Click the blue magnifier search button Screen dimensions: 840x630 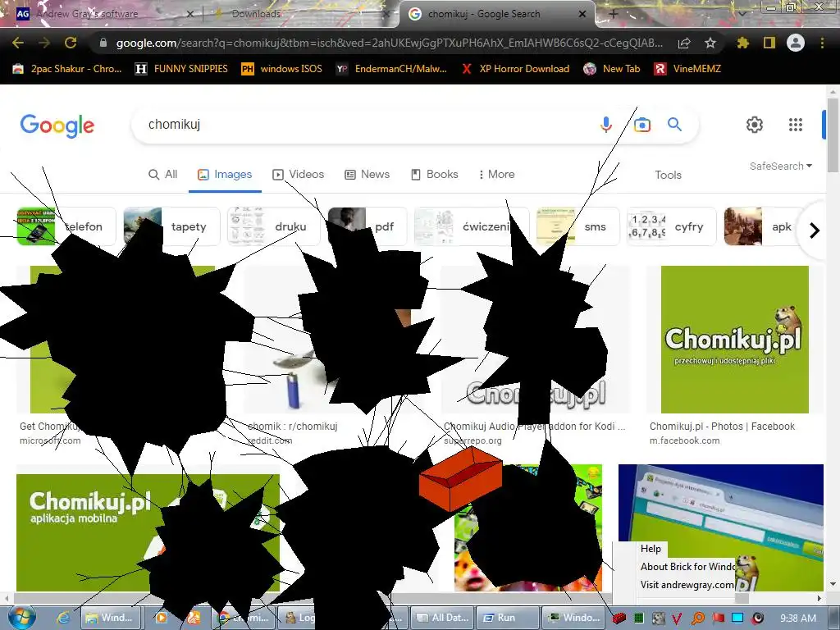[x=674, y=125]
